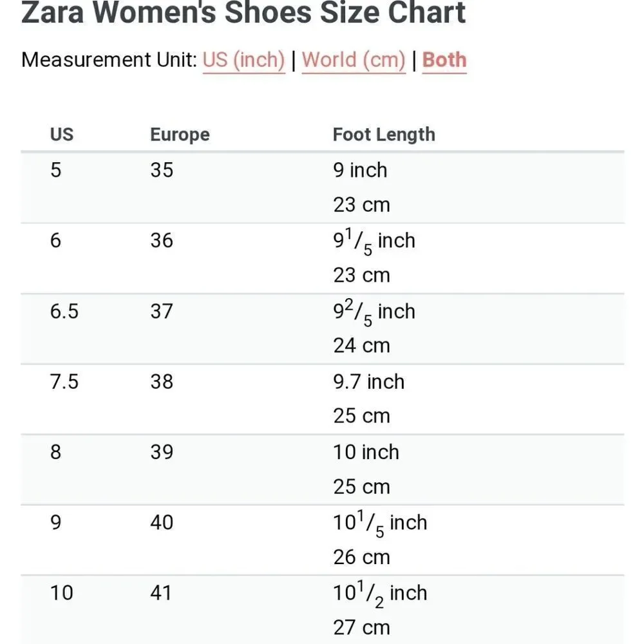Click the 10 inch foot length value
Screen dimensions: 644x644
(x=366, y=452)
